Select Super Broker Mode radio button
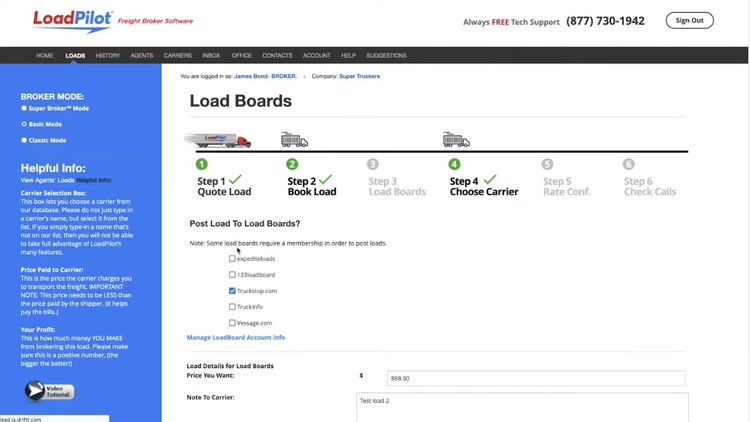Screen dimensions: 750x422 (x=24, y=108)
